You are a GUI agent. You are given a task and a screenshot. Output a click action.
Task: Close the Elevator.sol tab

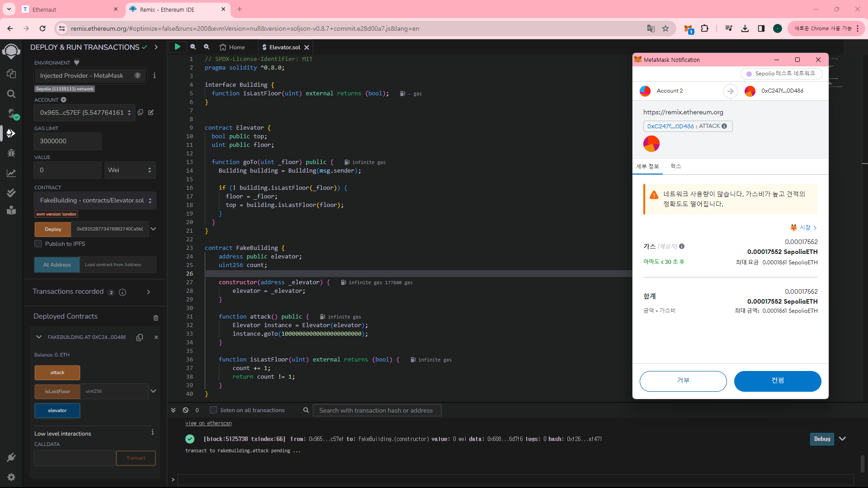click(x=307, y=47)
